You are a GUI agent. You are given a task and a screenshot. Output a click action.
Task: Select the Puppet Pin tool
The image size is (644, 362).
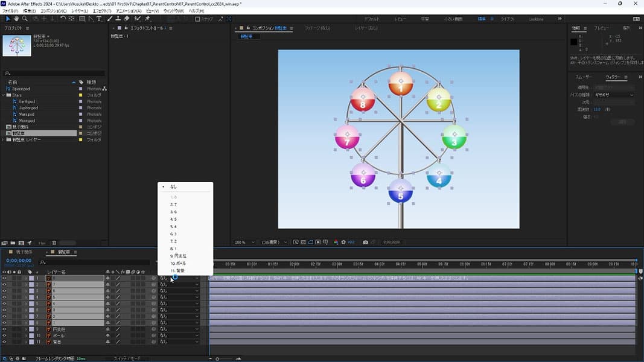[x=147, y=19]
